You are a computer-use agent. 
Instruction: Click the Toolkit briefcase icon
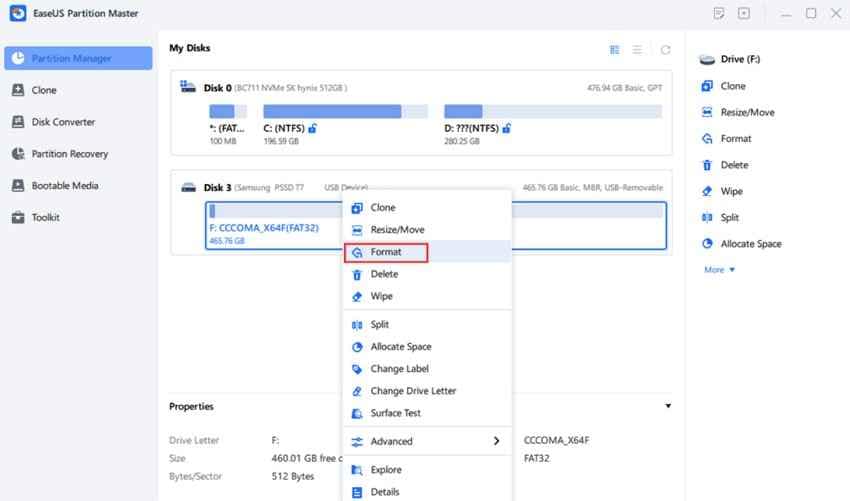18,217
